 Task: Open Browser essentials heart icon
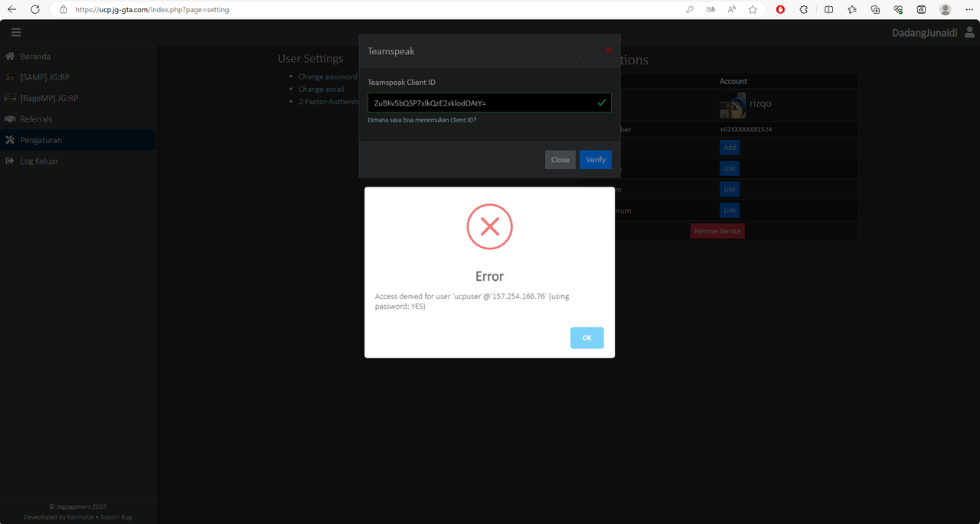(x=898, y=10)
